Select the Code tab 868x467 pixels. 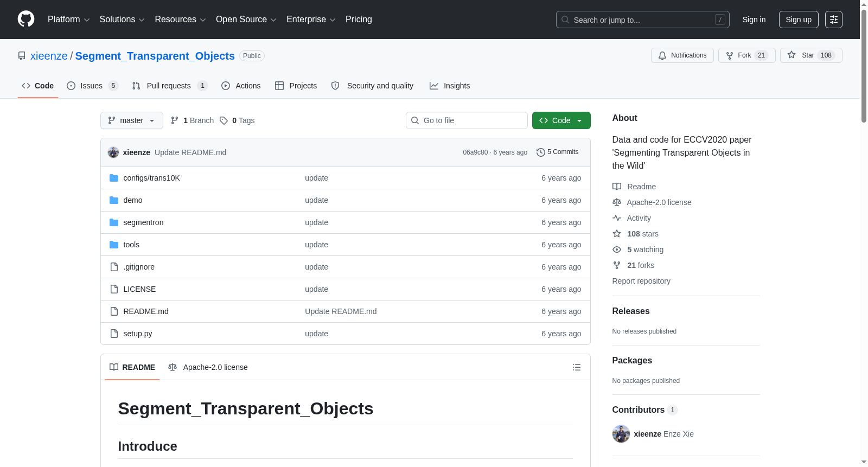(x=38, y=86)
